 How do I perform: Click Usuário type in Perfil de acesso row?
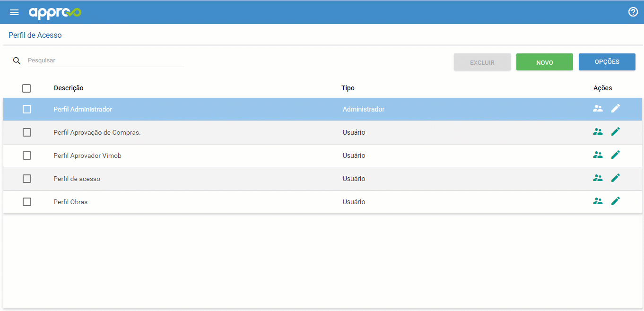click(354, 179)
